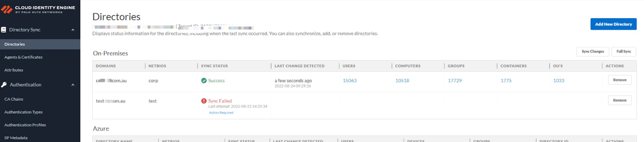
Task: Remove the test domain directory
Action: click(620, 100)
